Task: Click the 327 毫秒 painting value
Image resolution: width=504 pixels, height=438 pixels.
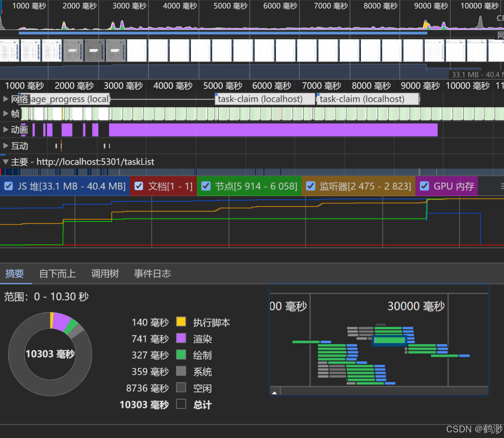Action: click(150, 355)
